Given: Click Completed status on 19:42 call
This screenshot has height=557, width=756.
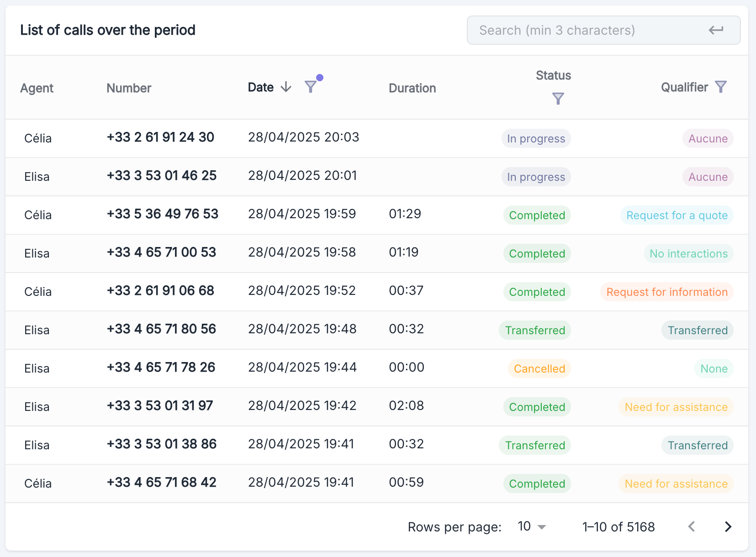Looking at the screenshot, I should (537, 407).
